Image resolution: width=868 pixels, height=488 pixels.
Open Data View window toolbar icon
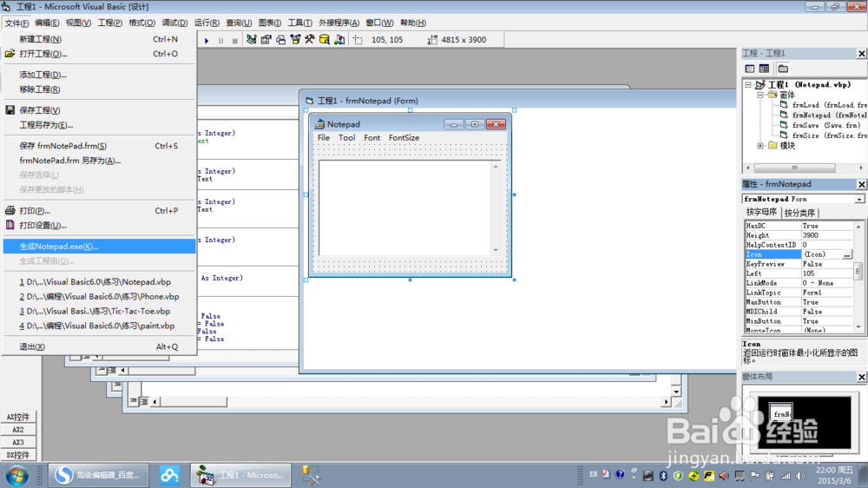(x=325, y=40)
